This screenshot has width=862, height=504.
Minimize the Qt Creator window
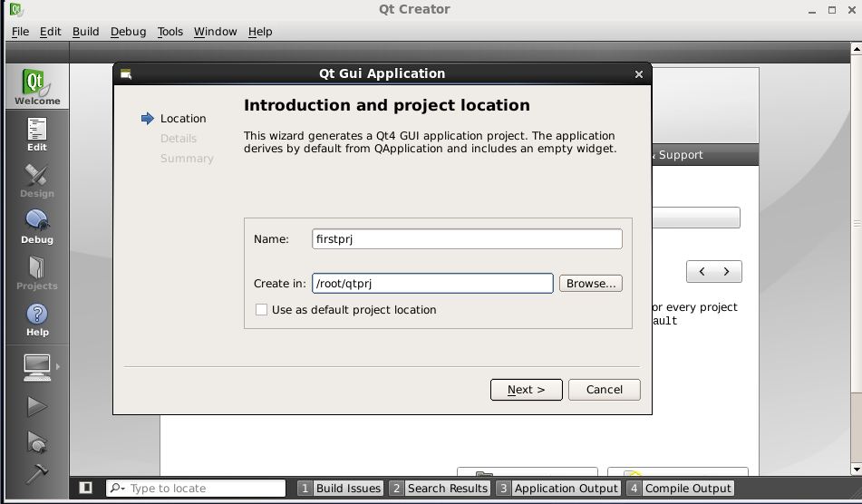pyautogui.click(x=812, y=11)
